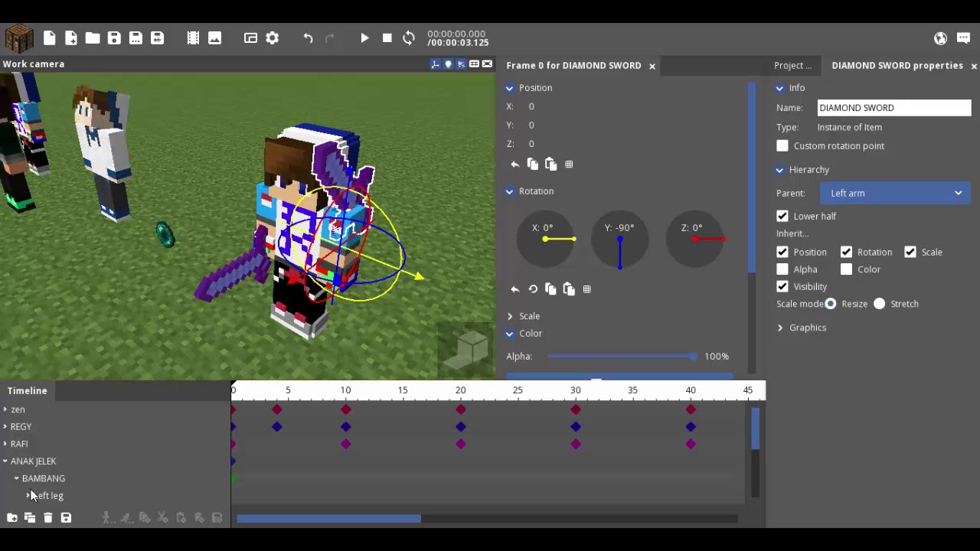
Task: Click the import/export disk icon with arrows
Action: pos(157,38)
